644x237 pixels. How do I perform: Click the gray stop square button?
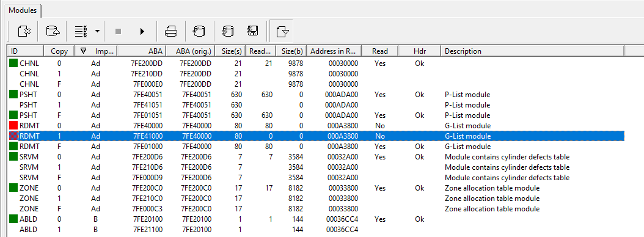(x=119, y=31)
